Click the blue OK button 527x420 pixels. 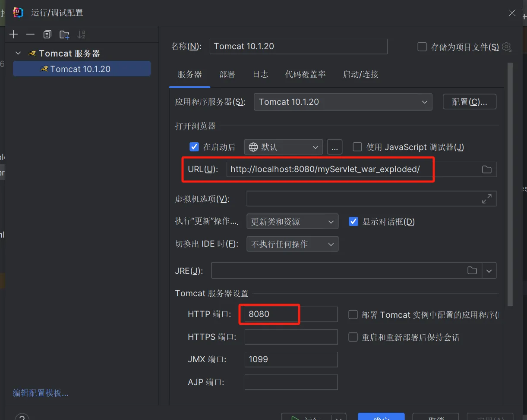coord(381,417)
